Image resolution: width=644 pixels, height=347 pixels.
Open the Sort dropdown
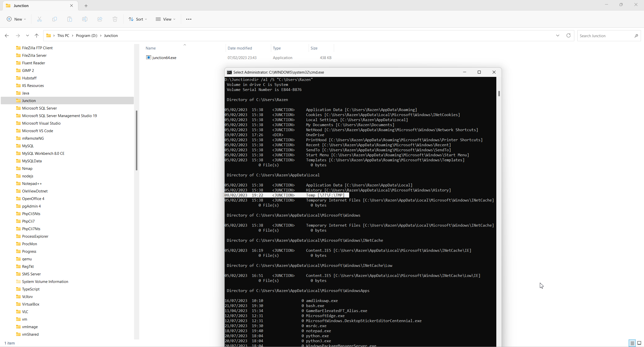[x=138, y=19]
